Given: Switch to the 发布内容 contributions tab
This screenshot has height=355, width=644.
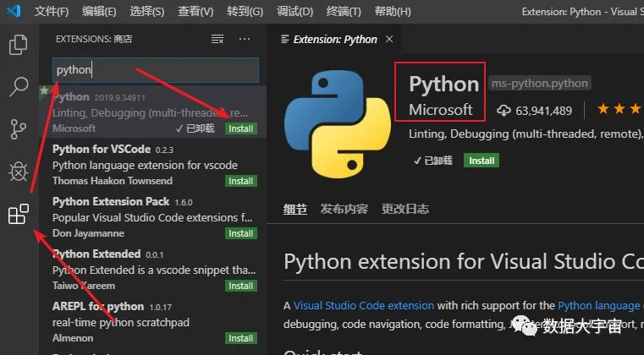Looking at the screenshot, I should pyautogui.click(x=344, y=209).
